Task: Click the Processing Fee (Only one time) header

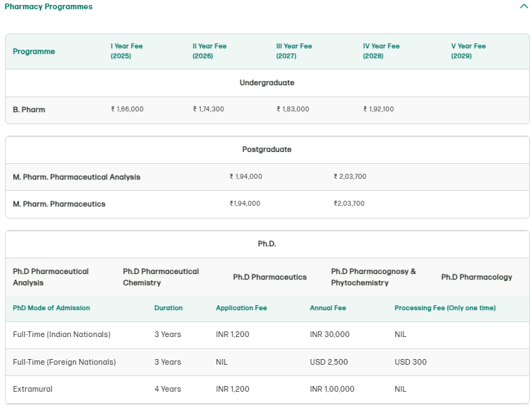Action: point(445,308)
